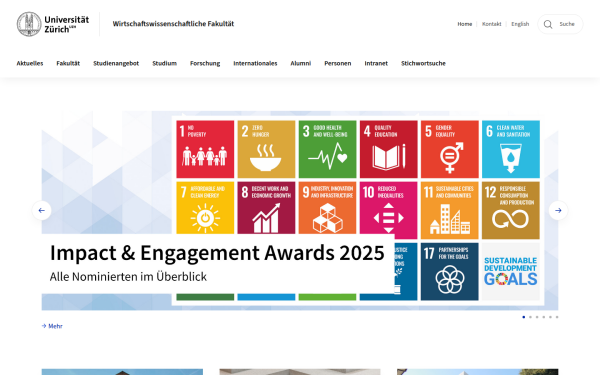
Task: Click the Sustainable Cities goal 11 tile
Action: pyautogui.click(x=450, y=210)
